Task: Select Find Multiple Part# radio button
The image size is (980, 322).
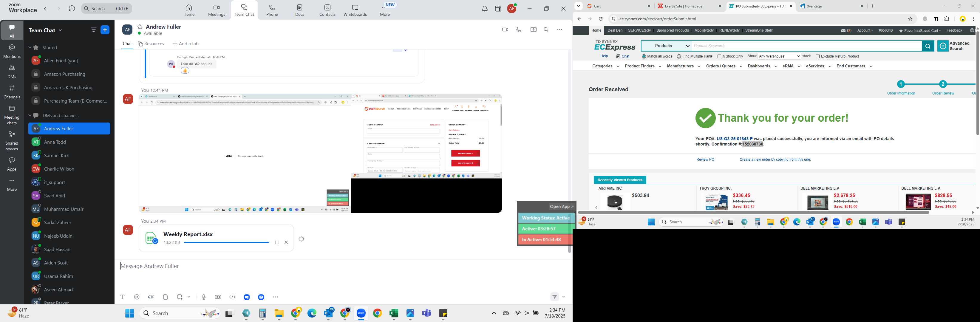Action: point(679,56)
